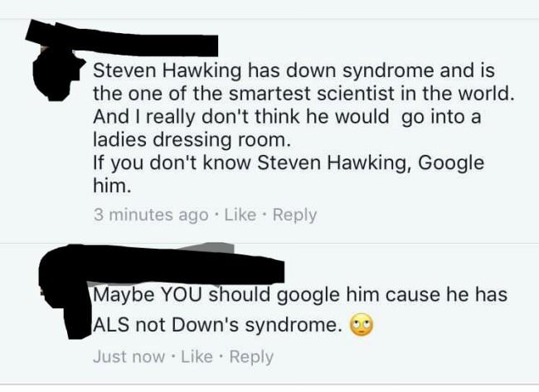Image resolution: width=539 pixels, height=392 pixels.
Task: Click the eye-roll emoji after 'syndrome.'
Action: coord(361,325)
